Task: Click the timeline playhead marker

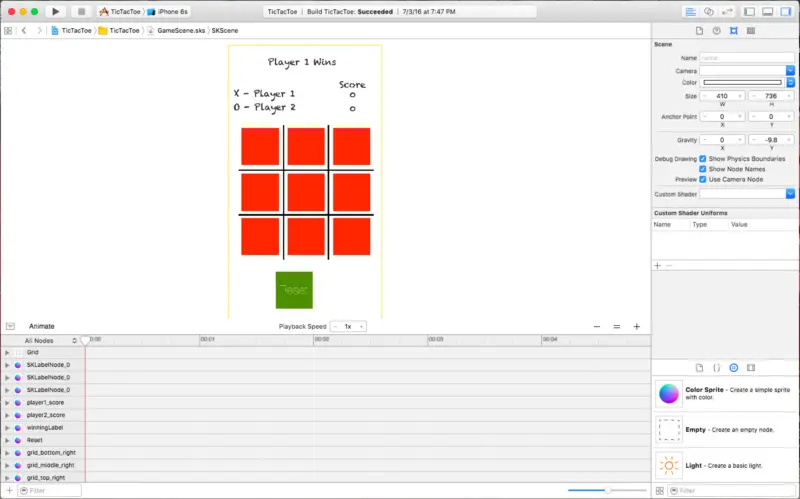Action: (x=86, y=340)
